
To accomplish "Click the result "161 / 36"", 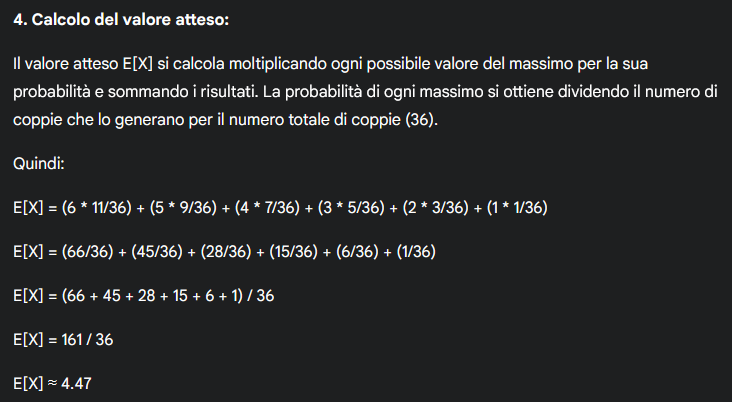I will coord(87,339).
